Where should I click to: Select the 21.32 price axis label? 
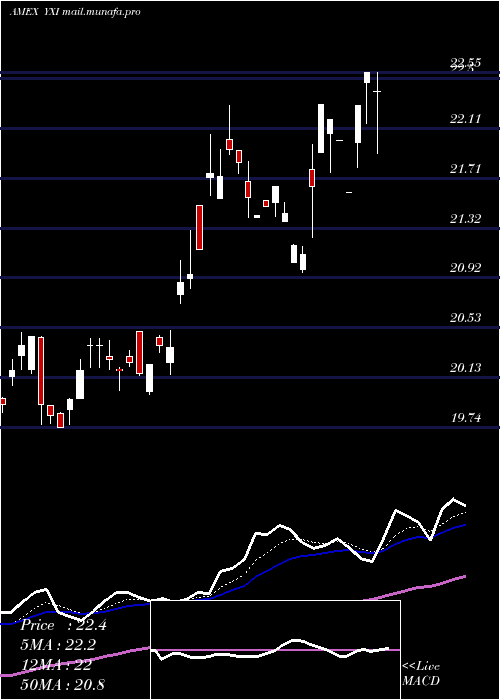[466, 219]
